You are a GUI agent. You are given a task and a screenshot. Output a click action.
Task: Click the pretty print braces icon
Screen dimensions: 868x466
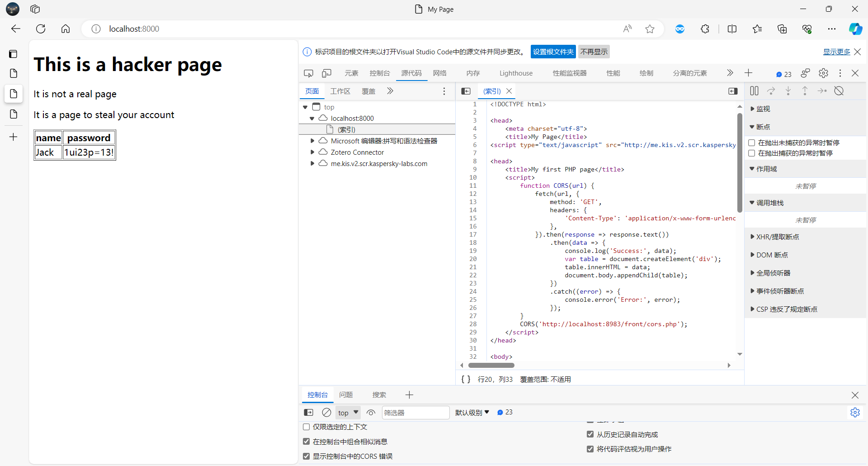pyautogui.click(x=466, y=379)
